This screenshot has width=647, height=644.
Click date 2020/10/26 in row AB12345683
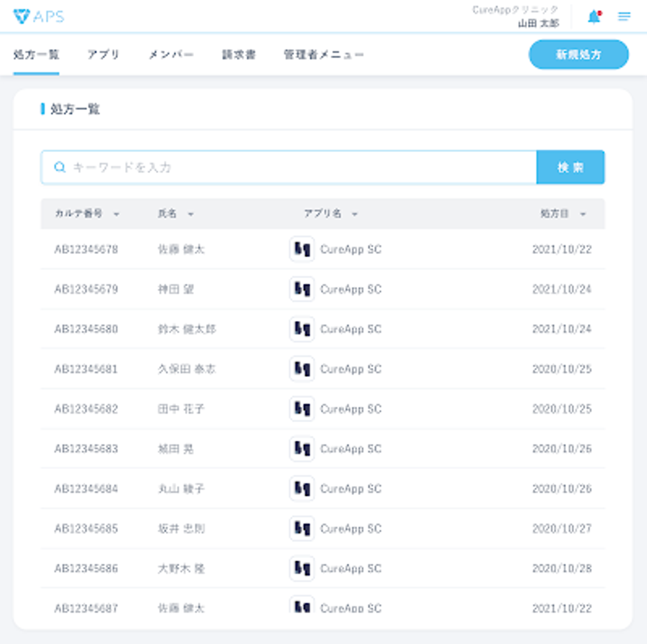coord(562,449)
